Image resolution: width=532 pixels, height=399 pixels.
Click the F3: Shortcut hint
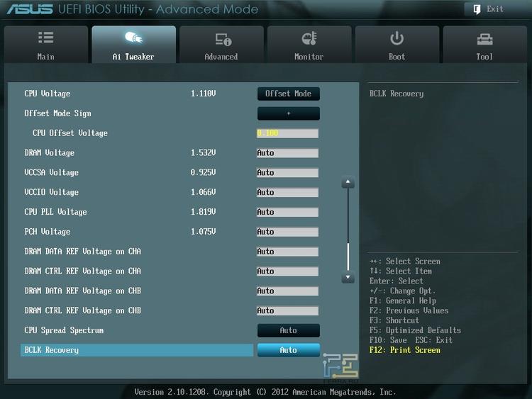coord(394,320)
